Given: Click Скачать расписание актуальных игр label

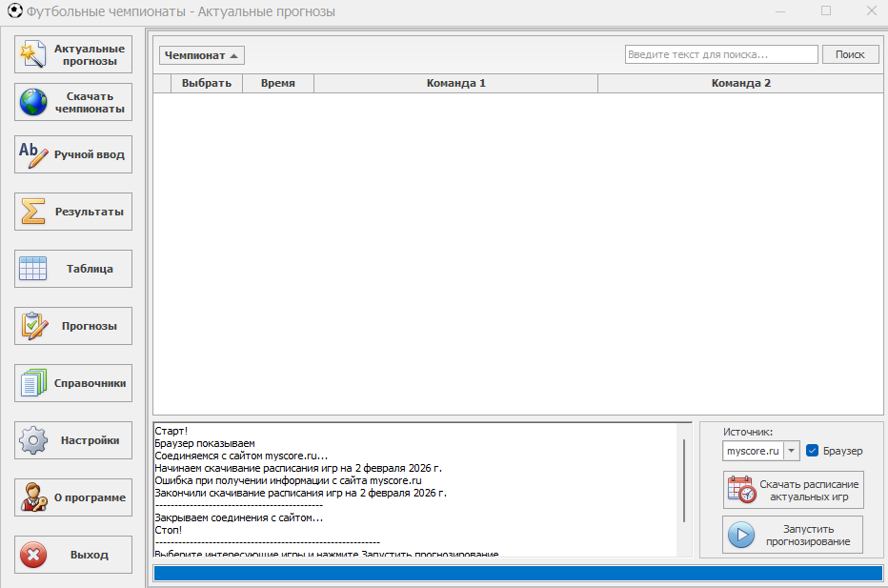Looking at the screenshot, I should 809,491.
